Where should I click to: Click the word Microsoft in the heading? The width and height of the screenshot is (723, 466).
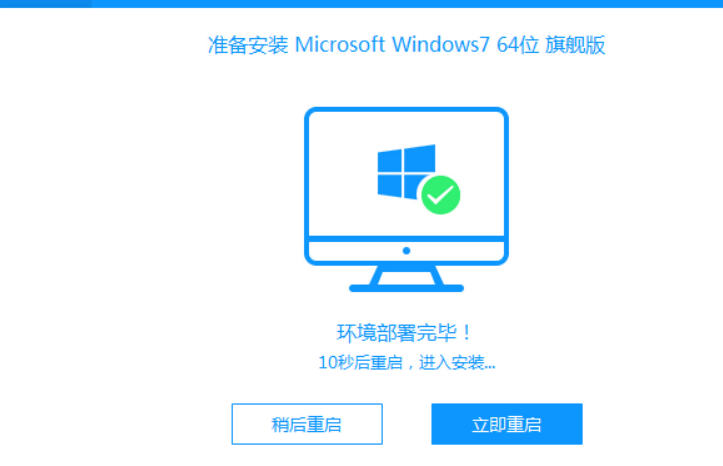pyautogui.click(x=340, y=45)
